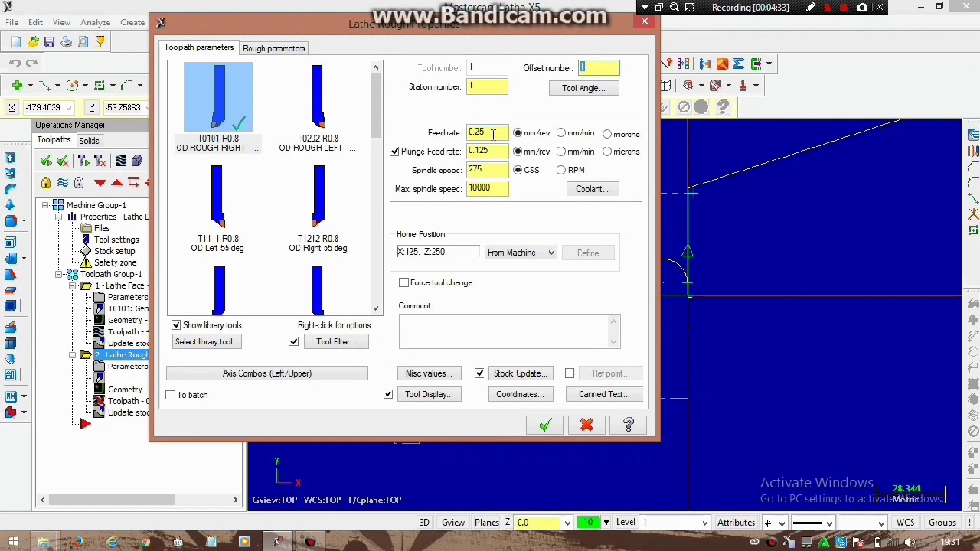The width and height of the screenshot is (980, 551).
Task: Select Feed rate mm/min radio button
Action: pos(561,134)
